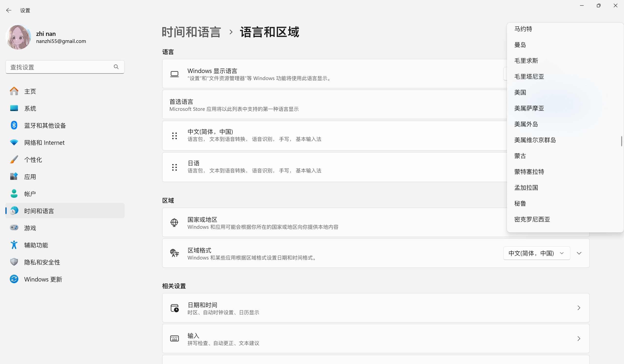Open Windows Update (Windows 更新) page
The width and height of the screenshot is (624, 364).
pyautogui.click(x=43, y=279)
